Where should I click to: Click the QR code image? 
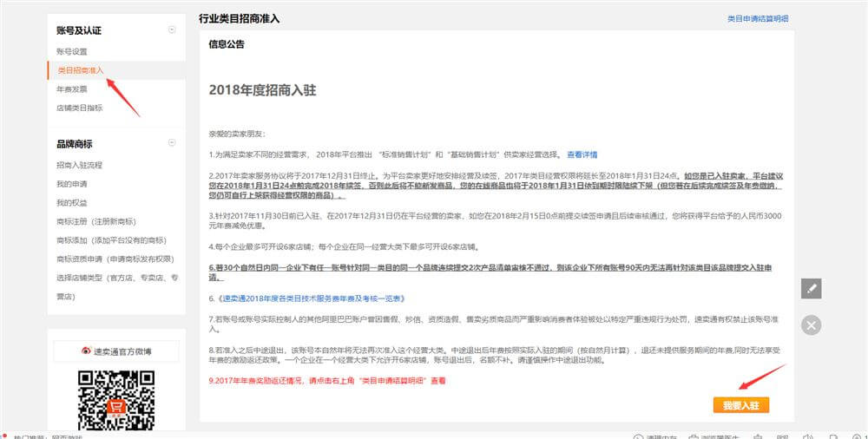[116, 400]
